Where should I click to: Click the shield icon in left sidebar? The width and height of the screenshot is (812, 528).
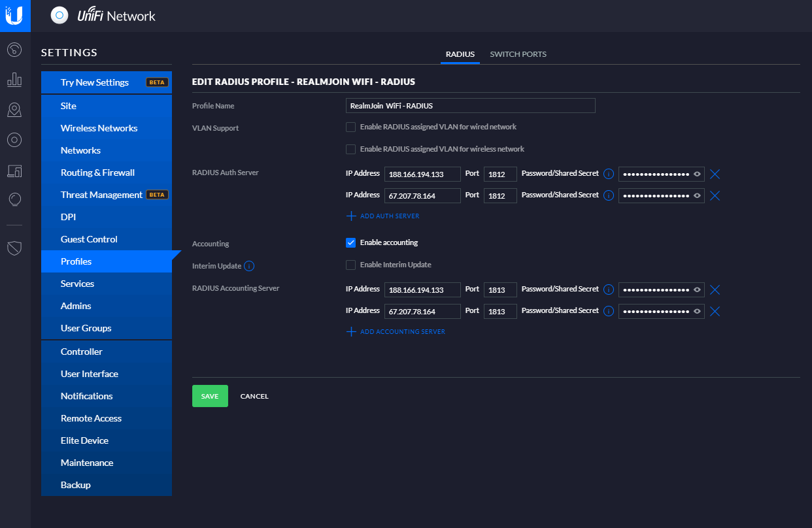pos(14,248)
